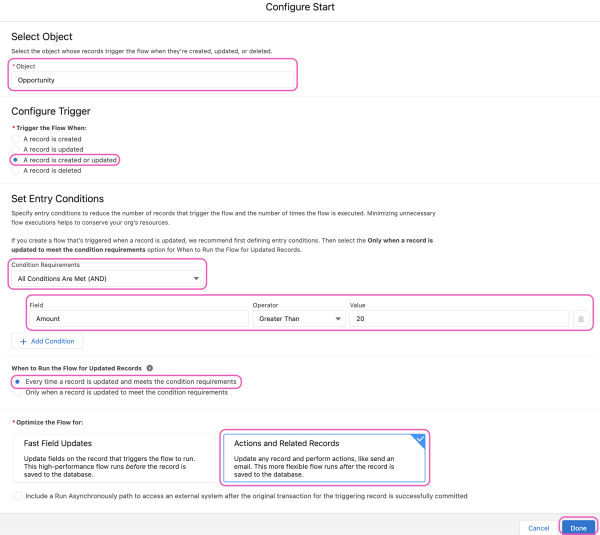Enable the Run Asynchronously path checkbox
The height and width of the screenshot is (535, 600).
click(16, 496)
